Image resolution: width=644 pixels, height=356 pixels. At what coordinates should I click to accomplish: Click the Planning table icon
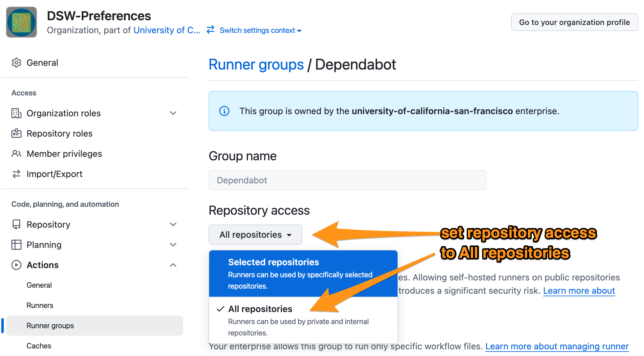coord(16,245)
